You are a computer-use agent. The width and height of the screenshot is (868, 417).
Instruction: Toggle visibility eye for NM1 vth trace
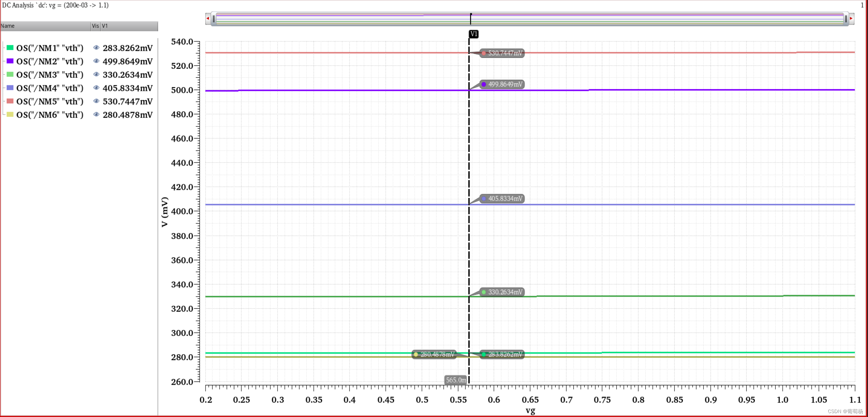click(96, 48)
